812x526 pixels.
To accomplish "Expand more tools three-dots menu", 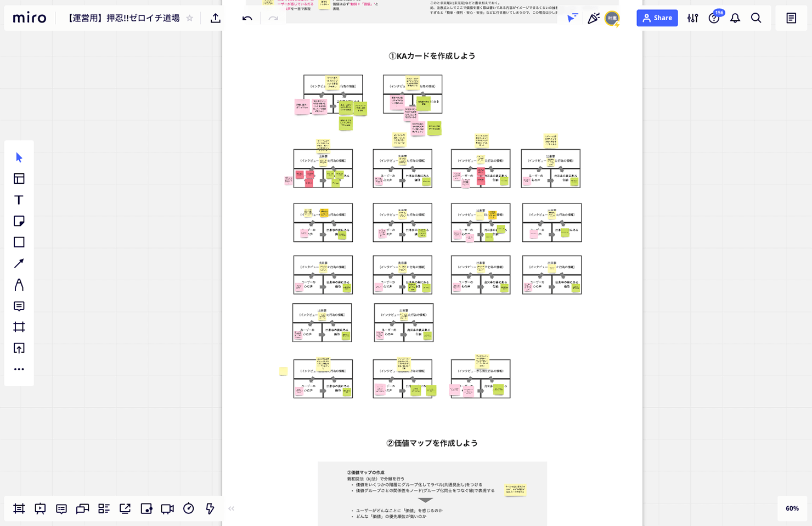I will point(19,369).
